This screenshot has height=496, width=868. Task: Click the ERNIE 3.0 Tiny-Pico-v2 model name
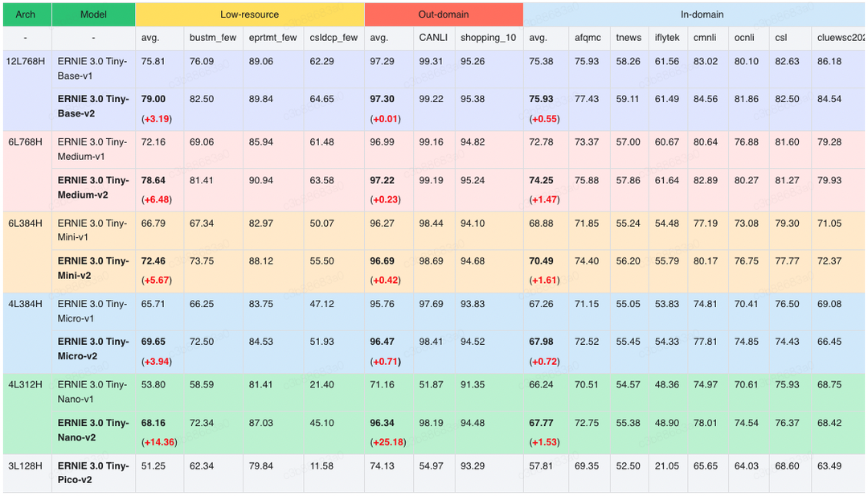(93, 473)
